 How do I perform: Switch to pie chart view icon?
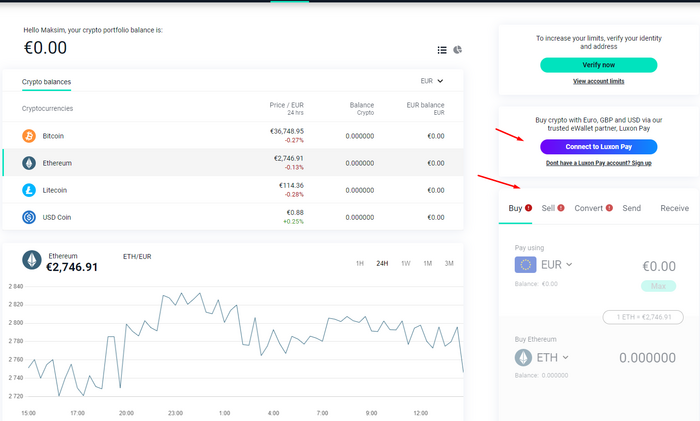pos(458,50)
